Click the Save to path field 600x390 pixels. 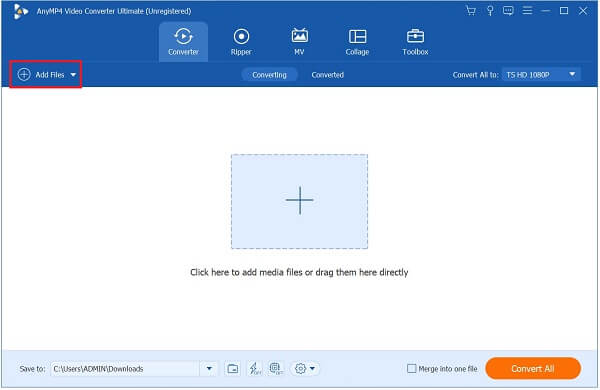tap(126, 369)
